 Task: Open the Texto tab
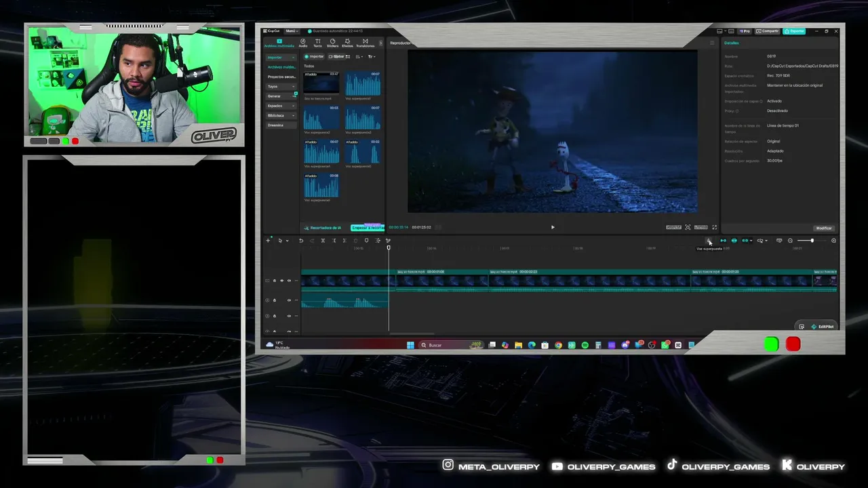317,43
